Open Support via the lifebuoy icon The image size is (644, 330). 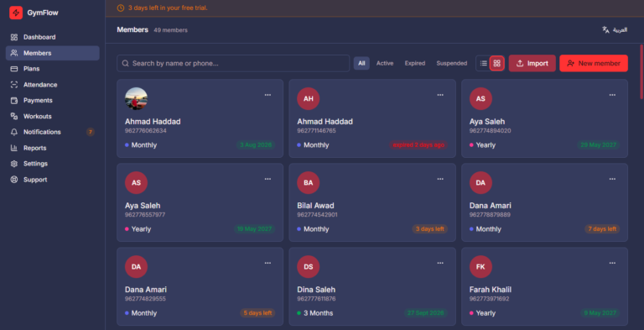14,180
